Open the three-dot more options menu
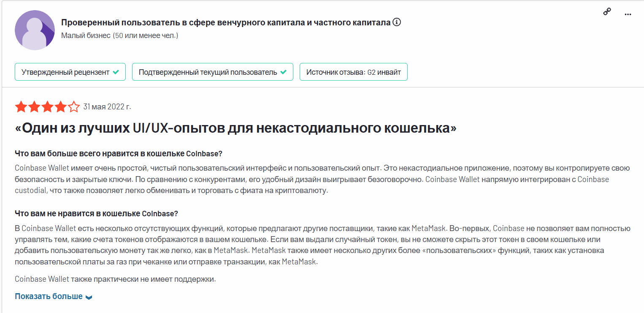The image size is (644, 313). click(628, 14)
